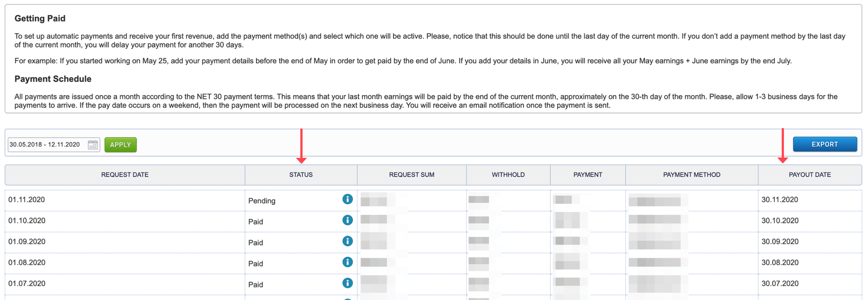Click info icon for Pending 01.11.2020 row

click(x=347, y=199)
